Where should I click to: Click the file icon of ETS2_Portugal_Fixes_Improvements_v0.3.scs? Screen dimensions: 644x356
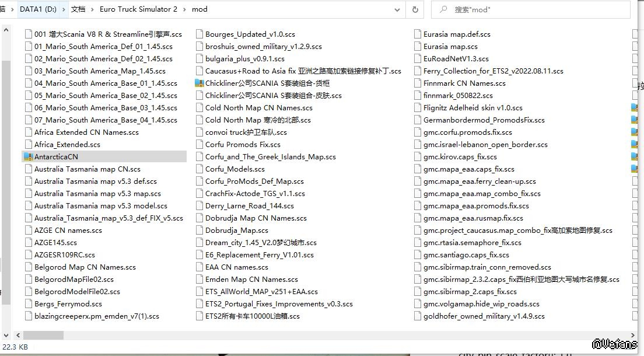(199, 304)
